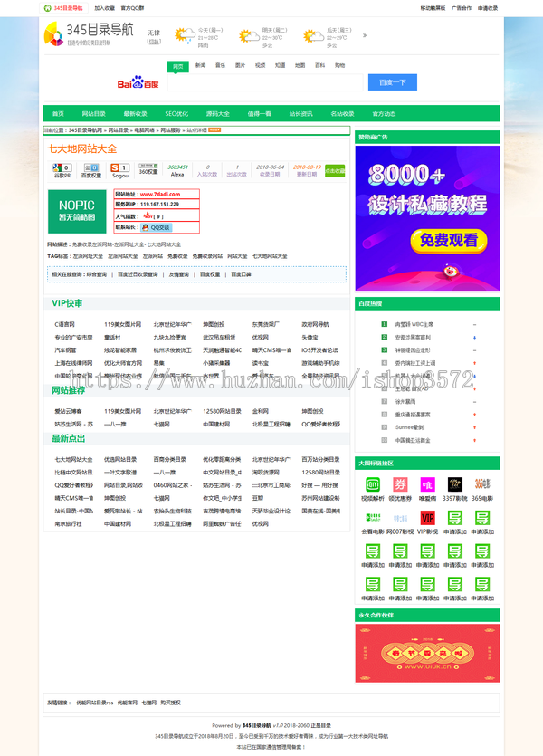Screen dimensions: 543x756
Task: Click tomorrow's cloudy weather icon
Action: 249,36
